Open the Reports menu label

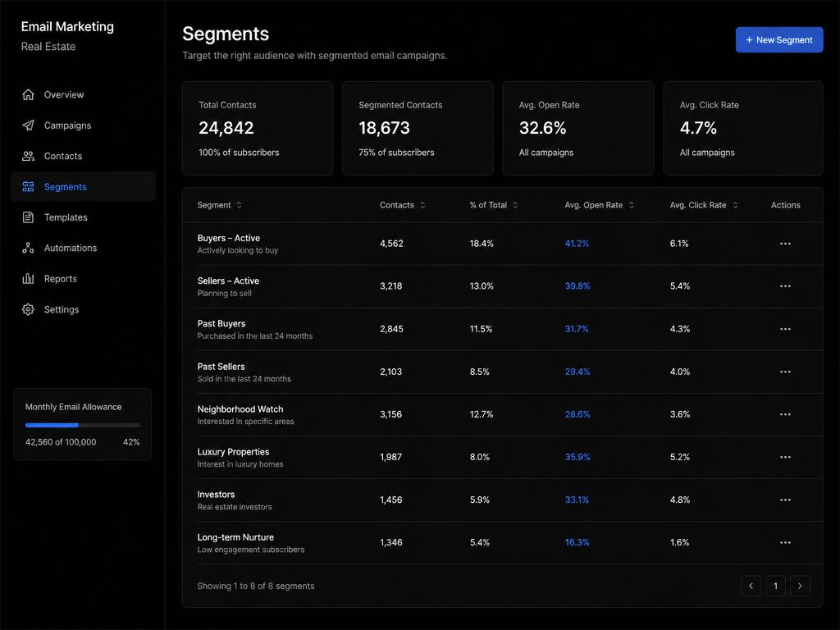coord(61,279)
